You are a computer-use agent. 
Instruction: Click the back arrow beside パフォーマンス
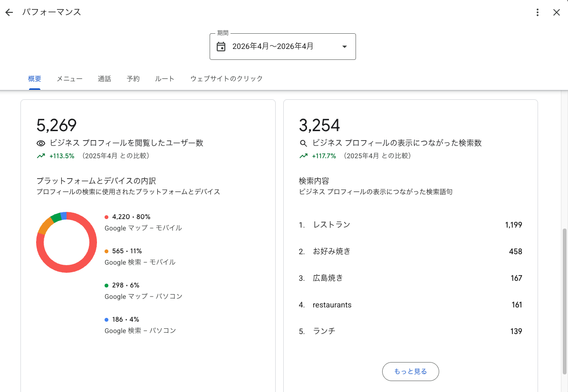tap(9, 12)
